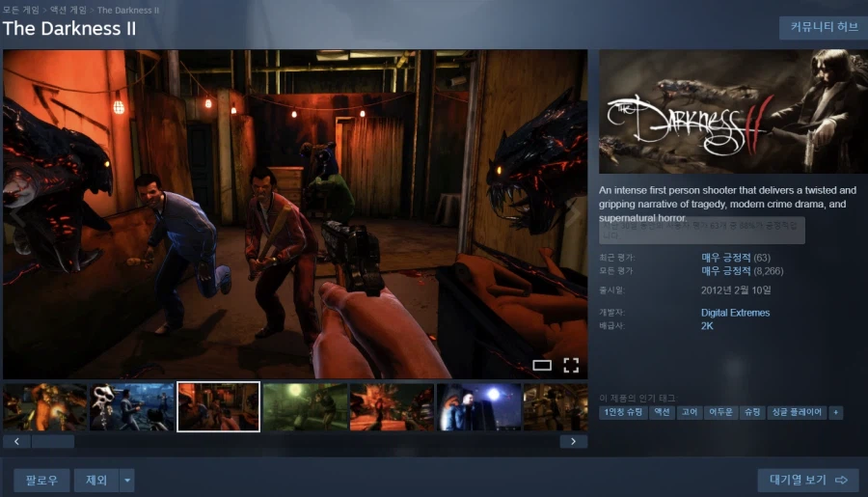
Task: Advance thumbnail strip with right arrow
Action: pyautogui.click(x=573, y=442)
